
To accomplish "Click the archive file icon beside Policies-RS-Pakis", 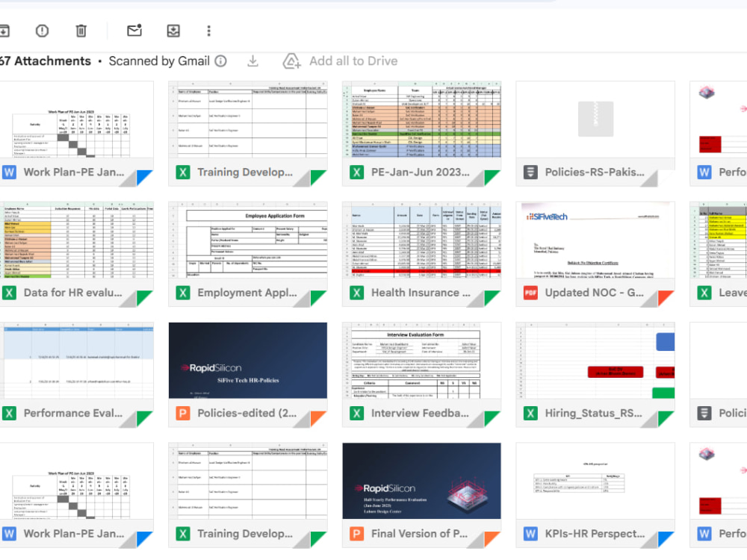I will tap(530, 172).
